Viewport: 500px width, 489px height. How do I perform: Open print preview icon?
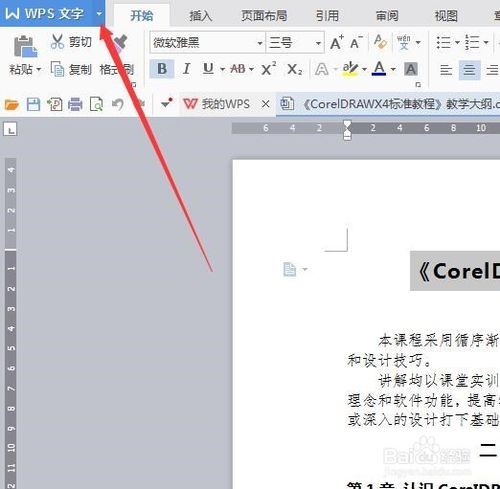click(96, 105)
